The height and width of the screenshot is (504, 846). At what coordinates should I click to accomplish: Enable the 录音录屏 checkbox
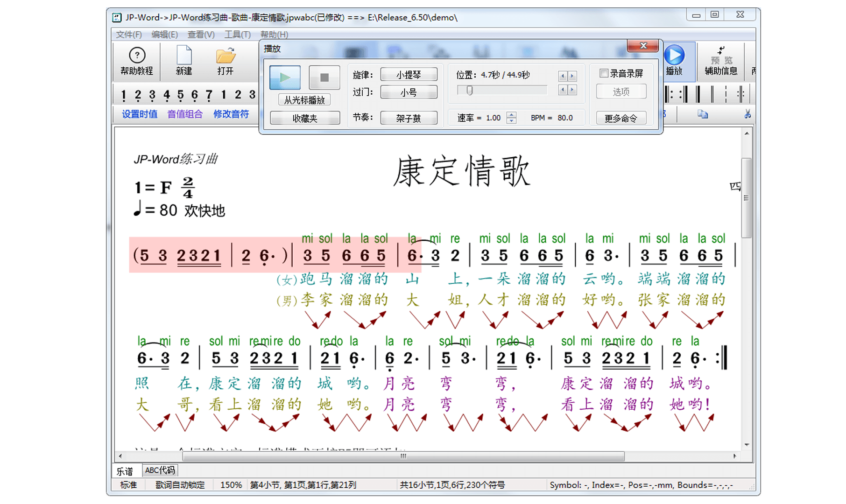tap(604, 73)
